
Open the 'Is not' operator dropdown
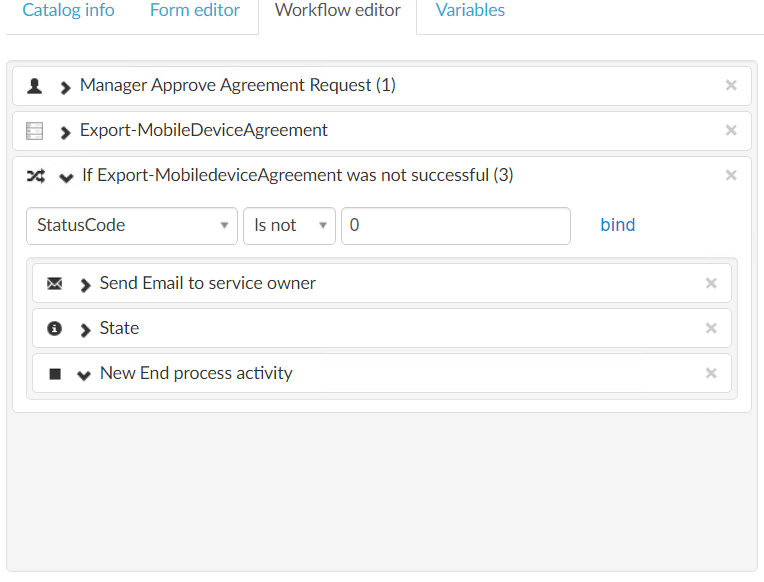289,226
